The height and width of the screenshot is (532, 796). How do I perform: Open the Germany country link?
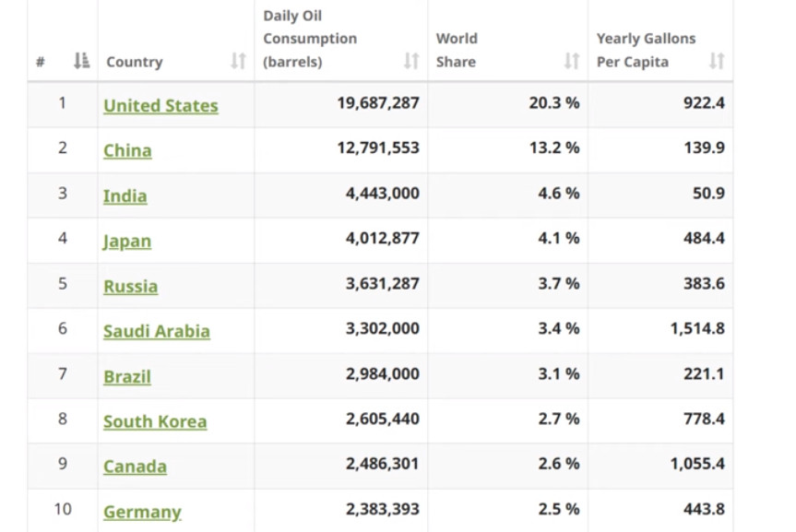pyautogui.click(x=142, y=513)
